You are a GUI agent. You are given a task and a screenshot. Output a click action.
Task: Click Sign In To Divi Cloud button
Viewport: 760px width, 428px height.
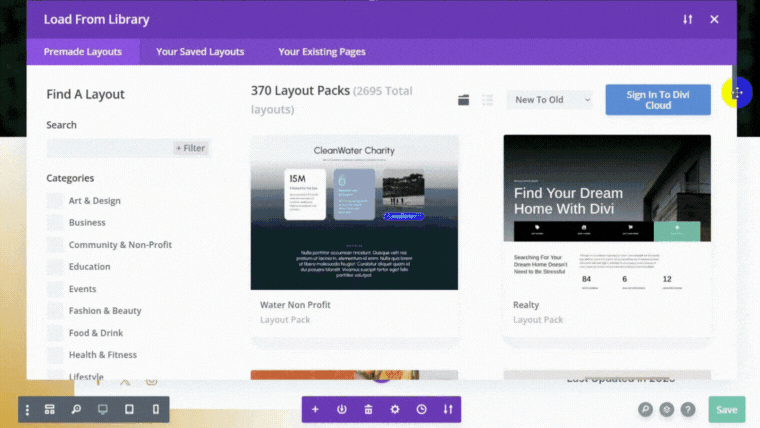coord(658,100)
